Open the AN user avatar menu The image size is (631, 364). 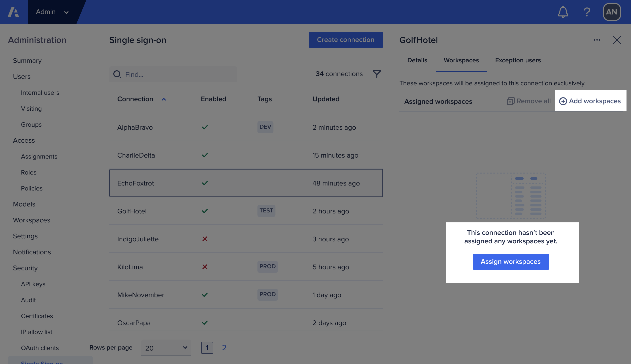[612, 12]
